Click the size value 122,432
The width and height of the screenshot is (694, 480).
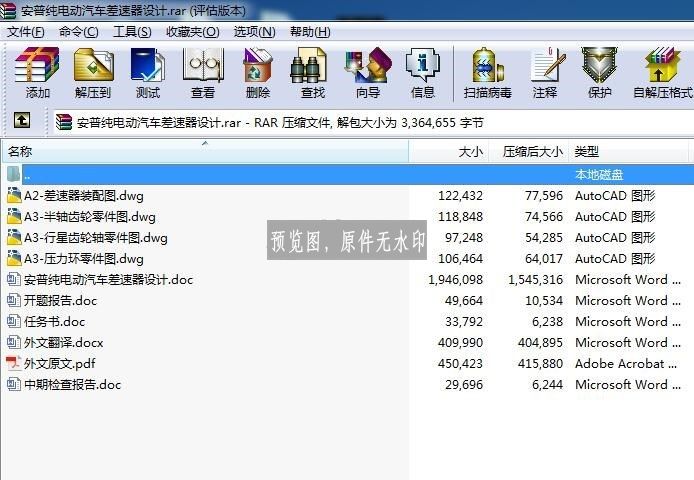pyautogui.click(x=460, y=196)
